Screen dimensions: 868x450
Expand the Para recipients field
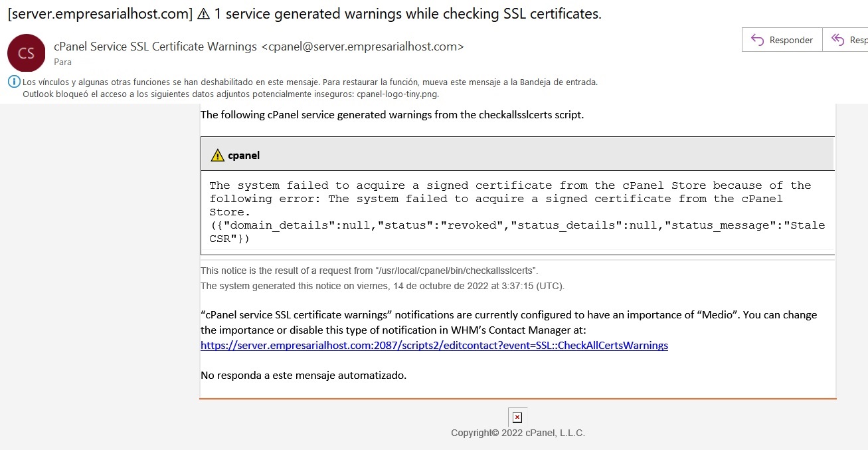coord(62,62)
